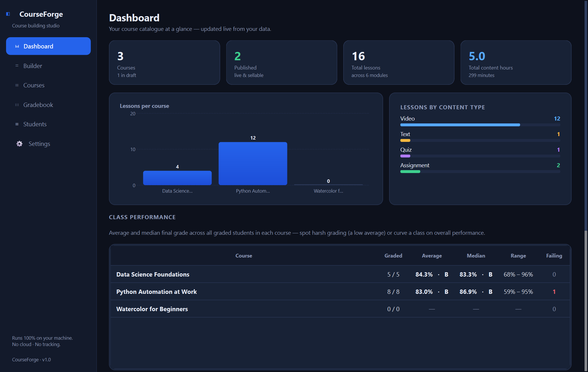Screen dimensions: 588x372
Task: Click the Students sidebar icon
Action: [17, 124]
